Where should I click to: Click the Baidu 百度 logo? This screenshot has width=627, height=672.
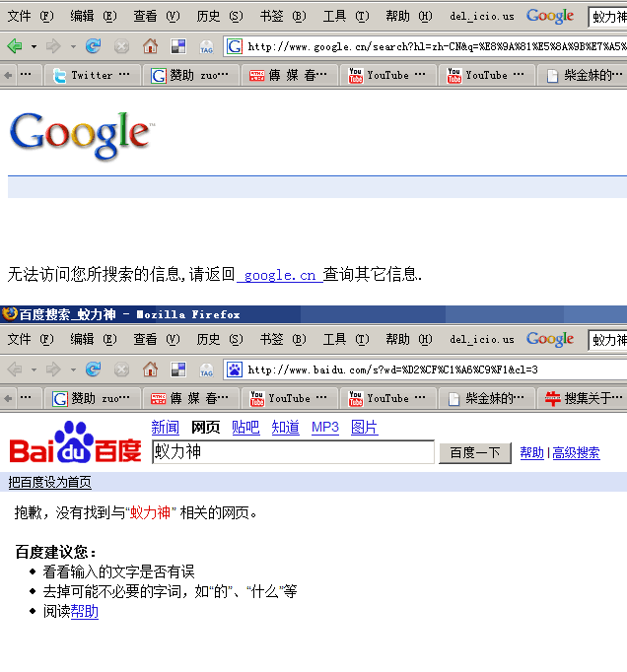coord(76,442)
